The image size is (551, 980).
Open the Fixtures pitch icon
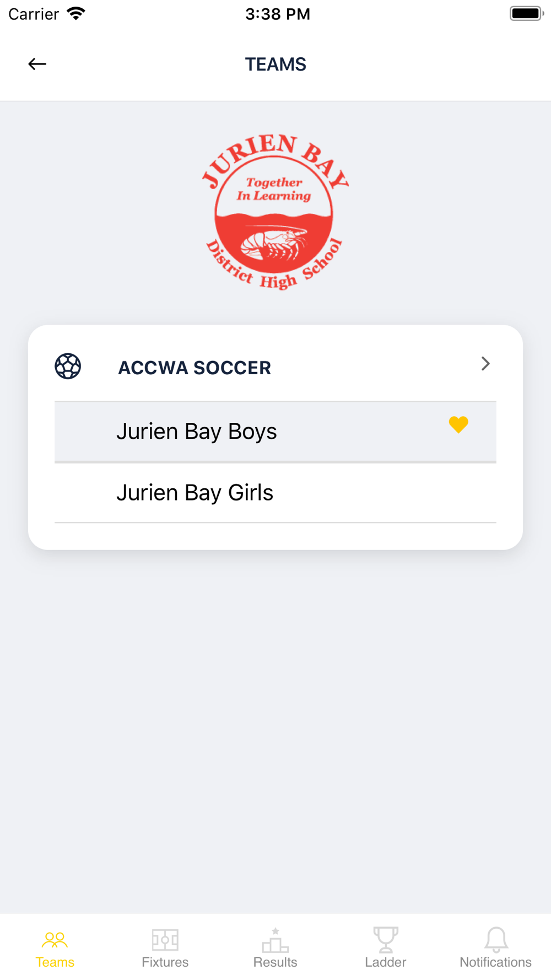[165, 940]
